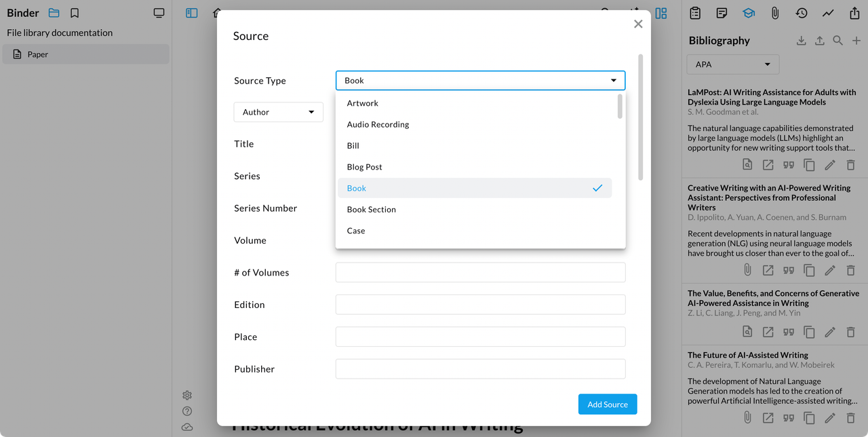The height and width of the screenshot is (437, 868).
Task: Expand the APA citation style dropdown
Action: tap(733, 64)
